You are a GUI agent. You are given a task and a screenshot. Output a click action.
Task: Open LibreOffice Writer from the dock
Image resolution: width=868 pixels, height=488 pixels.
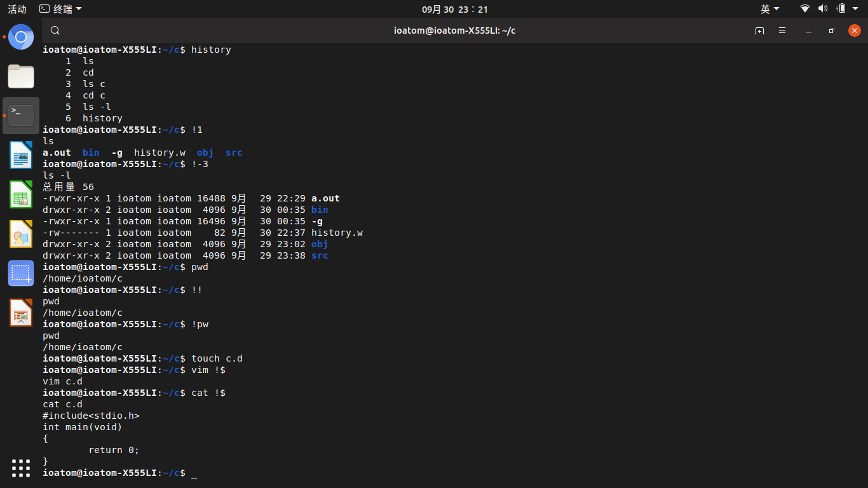pyautogui.click(x=21, y=155)
